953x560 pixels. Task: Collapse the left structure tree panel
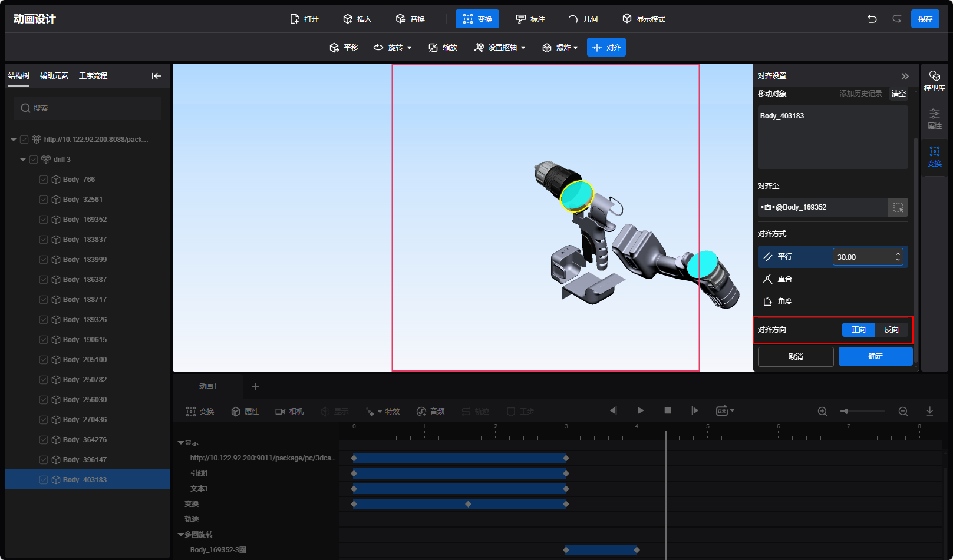click(156, 76)
